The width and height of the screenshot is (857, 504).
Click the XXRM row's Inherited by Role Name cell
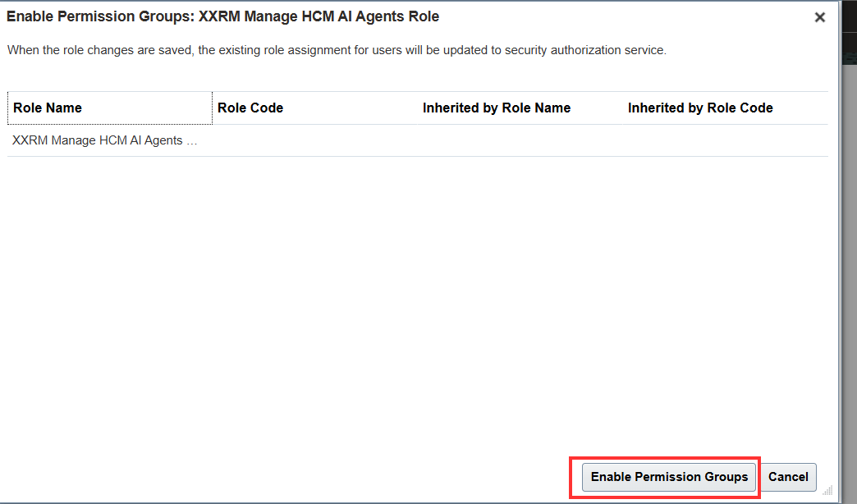coord(520,140)
